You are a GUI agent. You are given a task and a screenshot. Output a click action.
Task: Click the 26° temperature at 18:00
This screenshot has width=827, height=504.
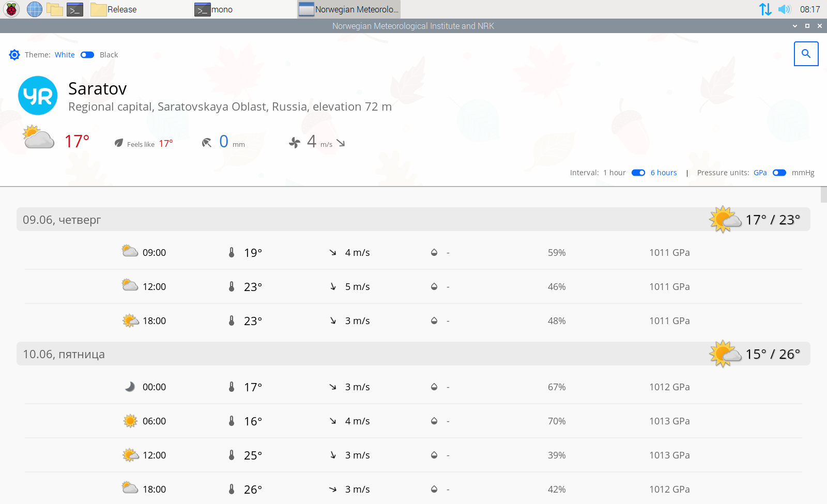point(253,490)
